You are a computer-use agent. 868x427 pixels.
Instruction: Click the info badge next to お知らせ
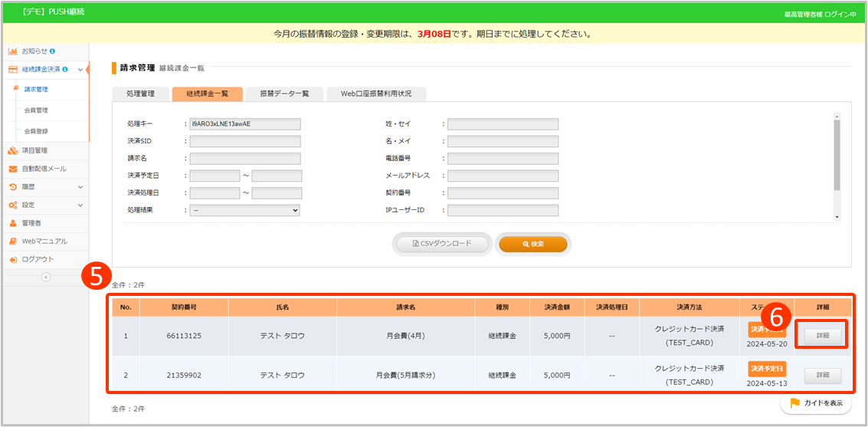pos(52,51)
